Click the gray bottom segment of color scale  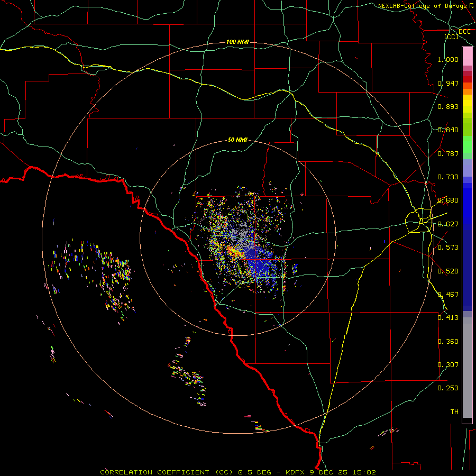tap(467, 368)
